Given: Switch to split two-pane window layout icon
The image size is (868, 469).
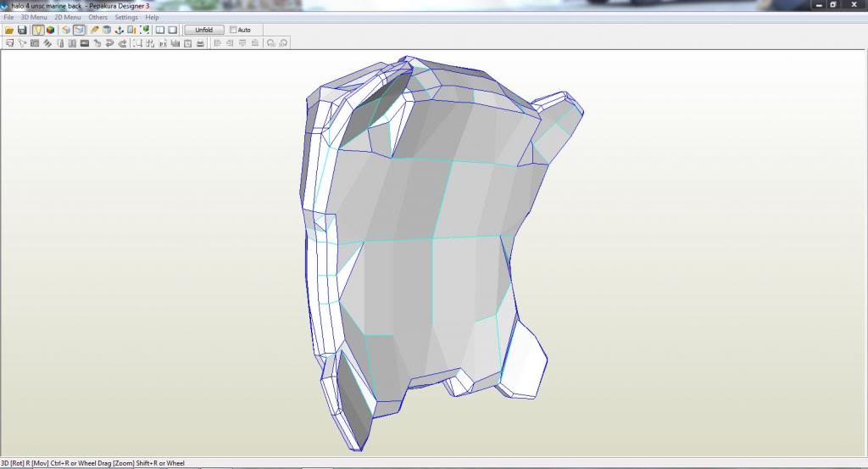Looking at the screenshot, I should click(160, 30).
